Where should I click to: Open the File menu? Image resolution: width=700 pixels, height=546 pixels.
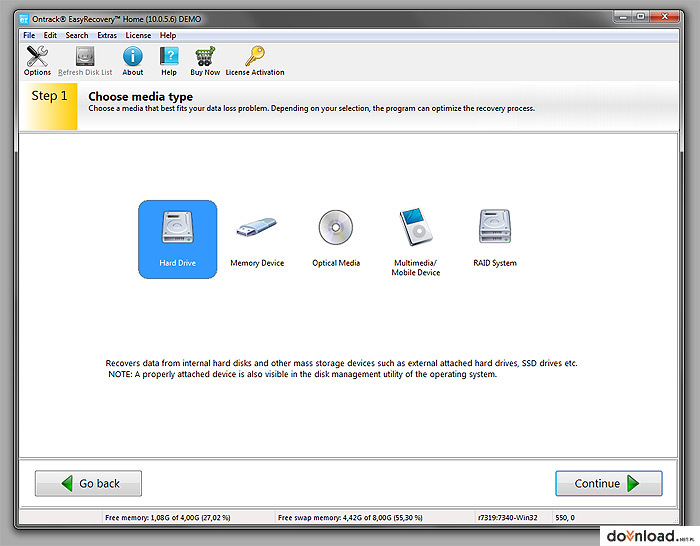click(x=29, y=35)
